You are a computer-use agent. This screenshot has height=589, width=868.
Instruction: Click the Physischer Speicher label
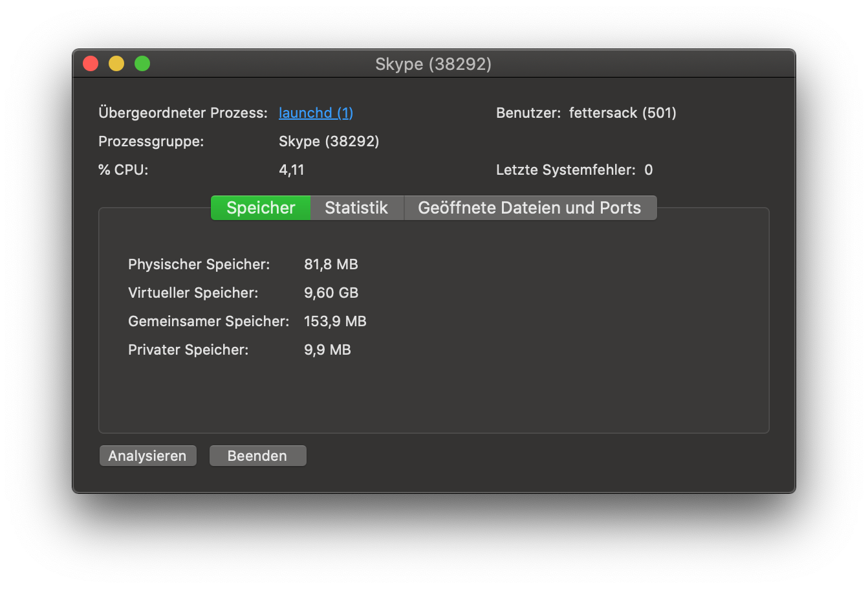pos(199,264)
